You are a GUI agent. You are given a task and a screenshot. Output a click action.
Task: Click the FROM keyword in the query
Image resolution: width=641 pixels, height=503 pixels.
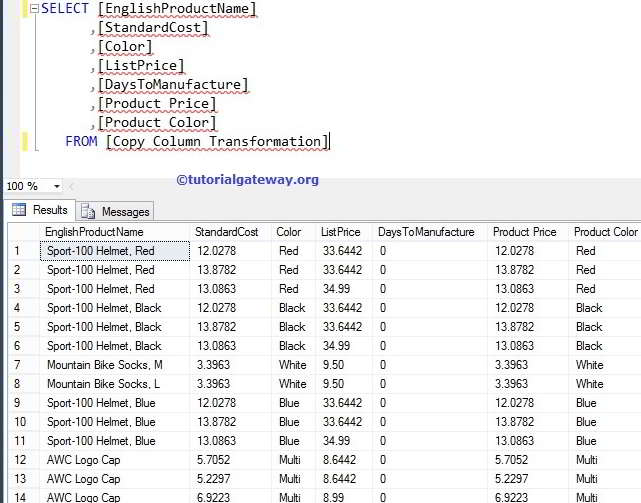(x=81, y=141)
